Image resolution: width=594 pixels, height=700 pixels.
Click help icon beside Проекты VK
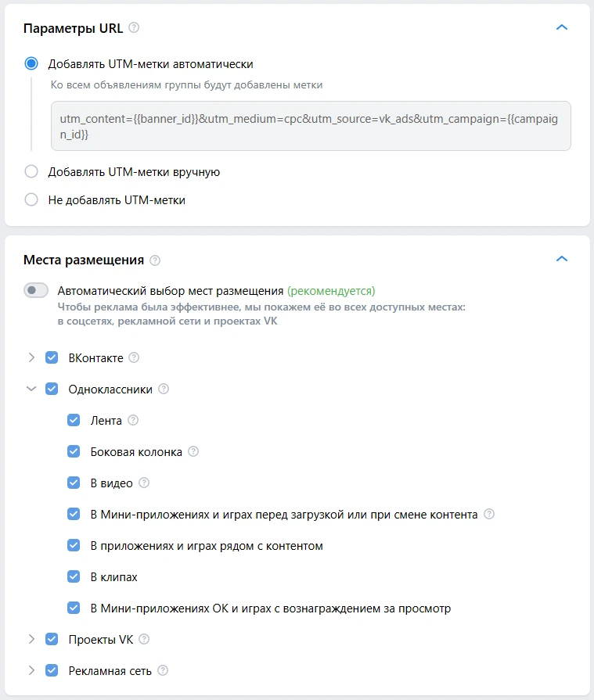click(x=144, y=639)
